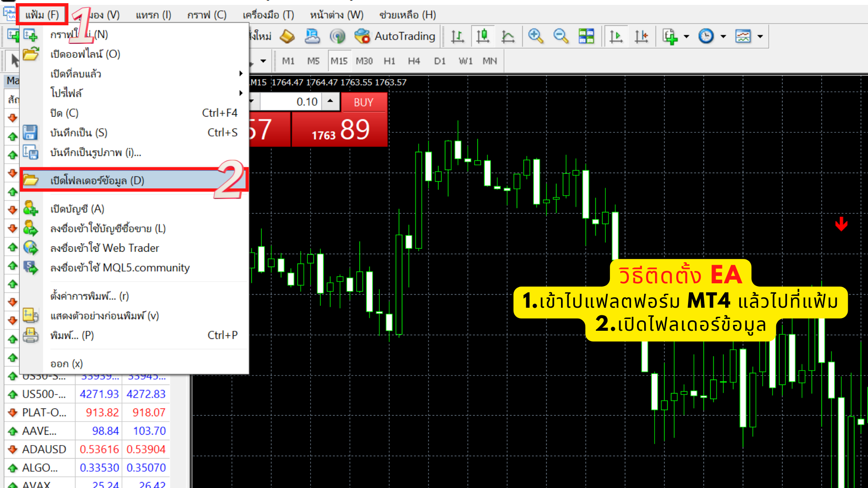This screenshot has width=868, height=488.
Task: Choose บันทึกเป็น (S) entry
Action: coord(134,132)
